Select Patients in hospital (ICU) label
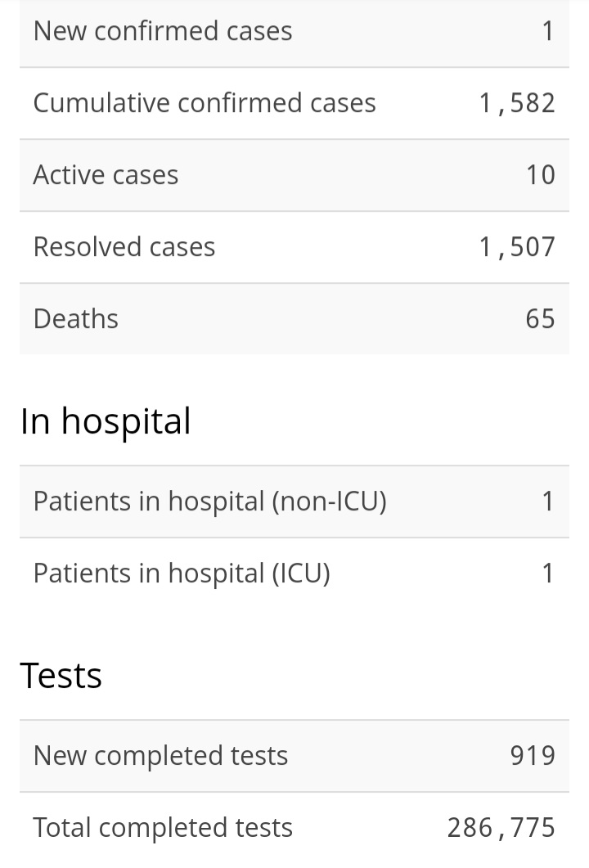This screenshot has height=868, width=589. click(182, 574)
